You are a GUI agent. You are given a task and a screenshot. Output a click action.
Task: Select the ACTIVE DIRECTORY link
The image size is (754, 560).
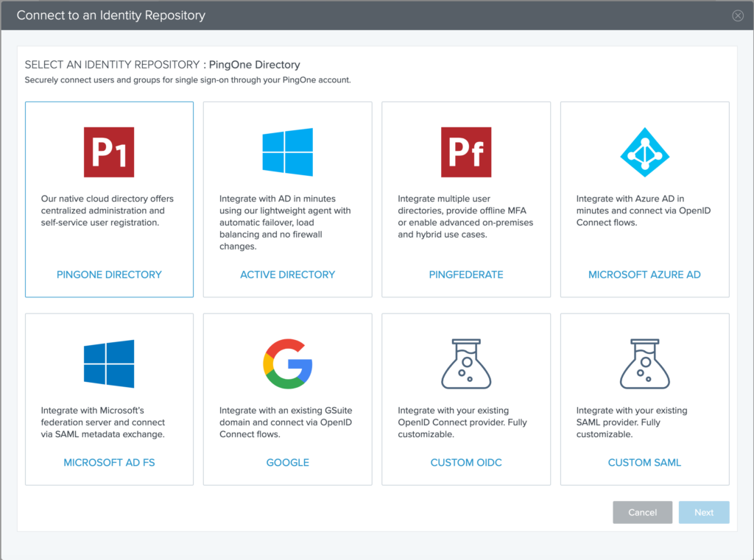click(x=287, y=274)
